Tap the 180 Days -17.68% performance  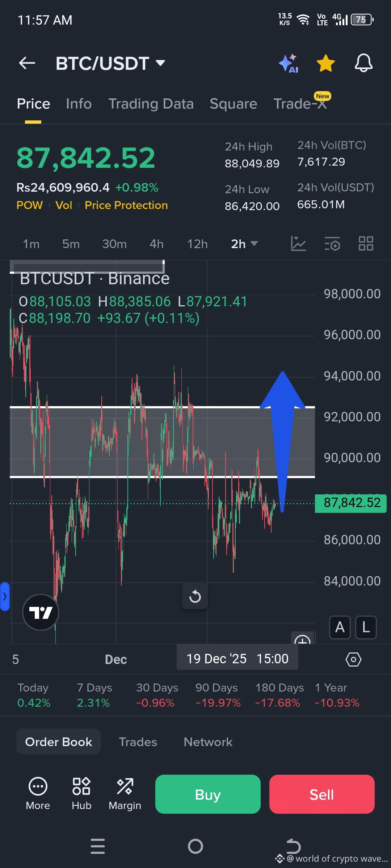[279, 695]
